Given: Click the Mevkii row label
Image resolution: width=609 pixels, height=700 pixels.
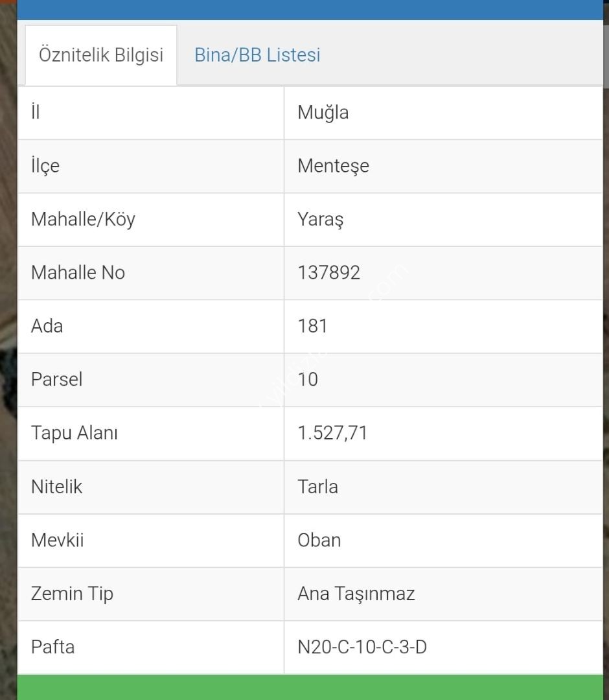Looking at the screenshot, I should pos(58,540).
